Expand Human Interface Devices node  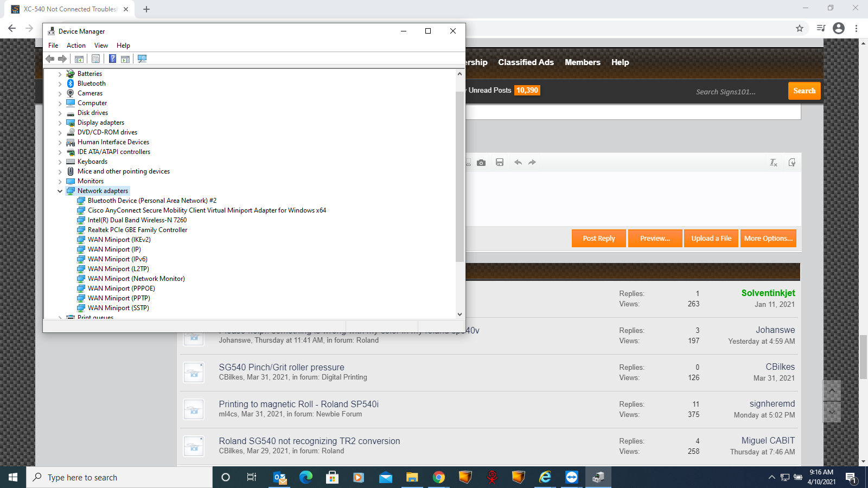(x=60, y=143)
